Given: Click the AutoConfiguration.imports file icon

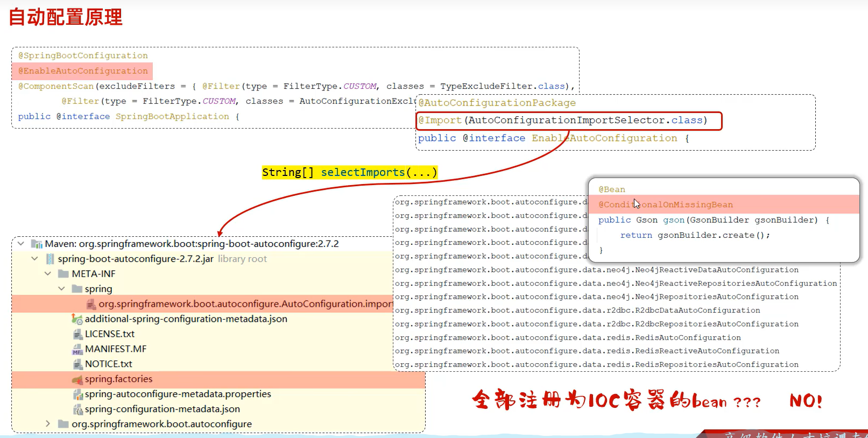Looking at the screenshot, I should [91, 304].
